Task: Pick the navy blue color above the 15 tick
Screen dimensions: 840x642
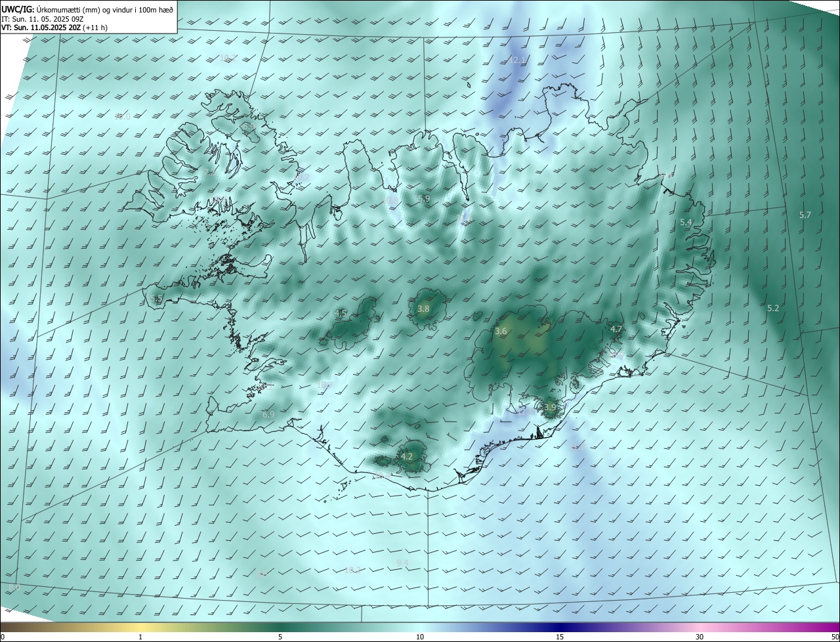Action: pyautogui.click(x=560, y=627)
